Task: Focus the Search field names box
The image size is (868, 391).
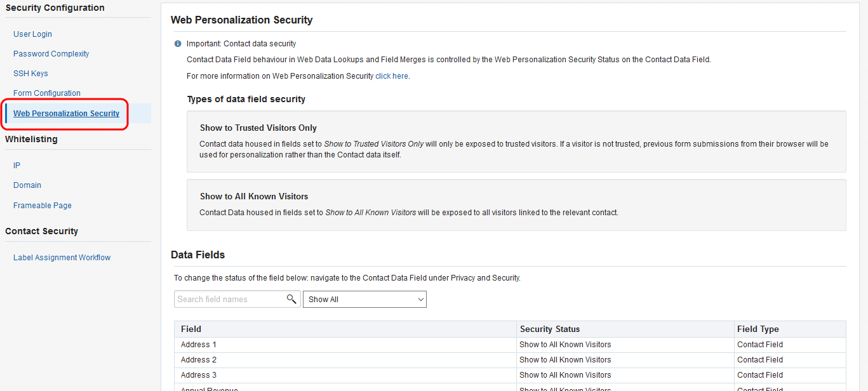Action: point(229,299)
